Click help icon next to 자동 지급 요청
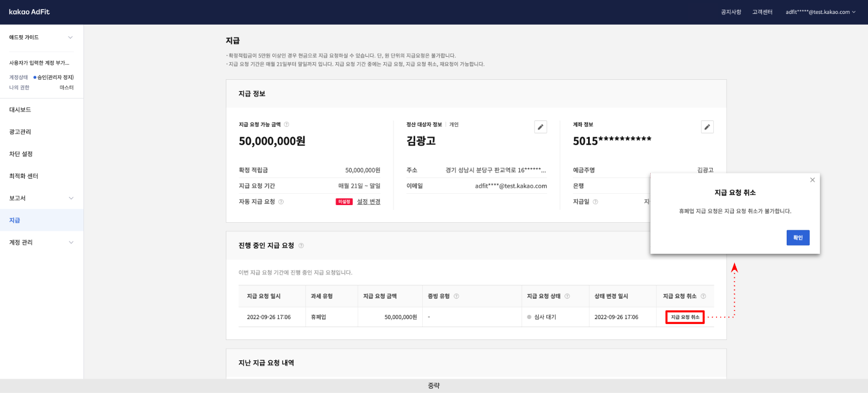Image resolution: width=868 pixels, height=393 pixels. click(x=281, y=202)
